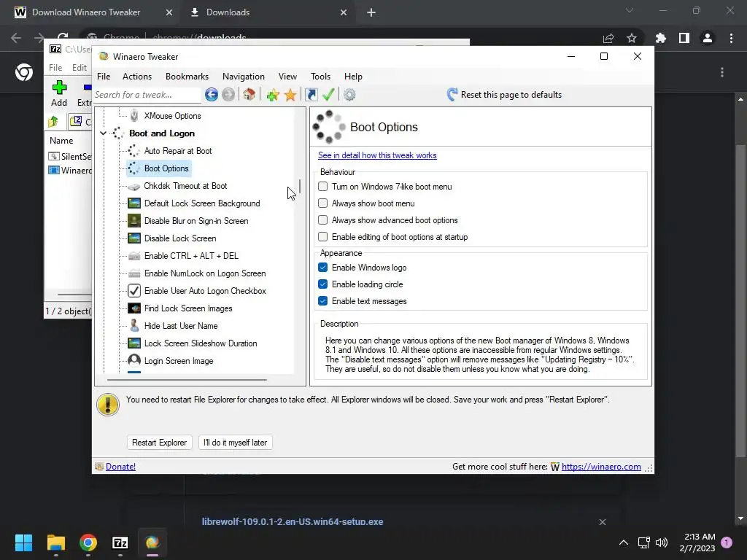Select Enable User Auto Logon Checkbox

tap(205, 291)
